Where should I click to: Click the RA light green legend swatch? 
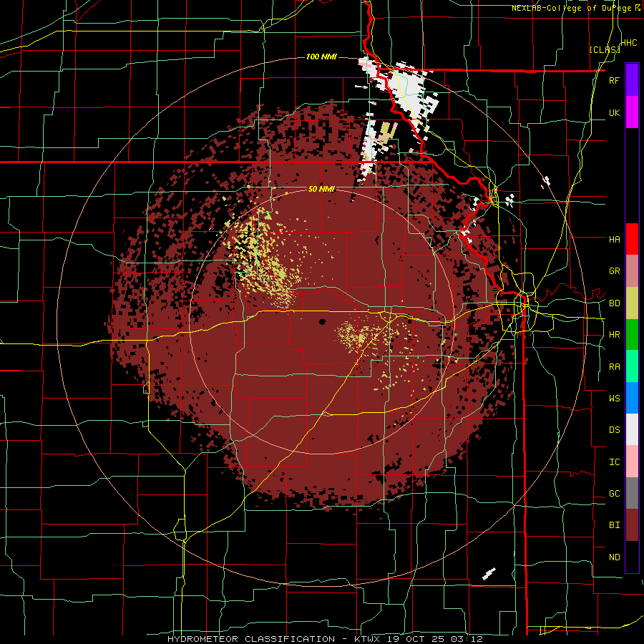click(632, 366)
